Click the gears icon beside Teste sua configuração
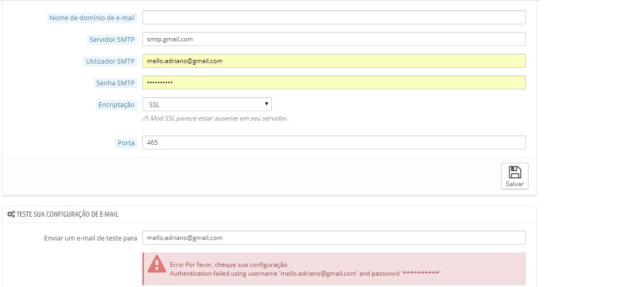 tap(11, 214)
